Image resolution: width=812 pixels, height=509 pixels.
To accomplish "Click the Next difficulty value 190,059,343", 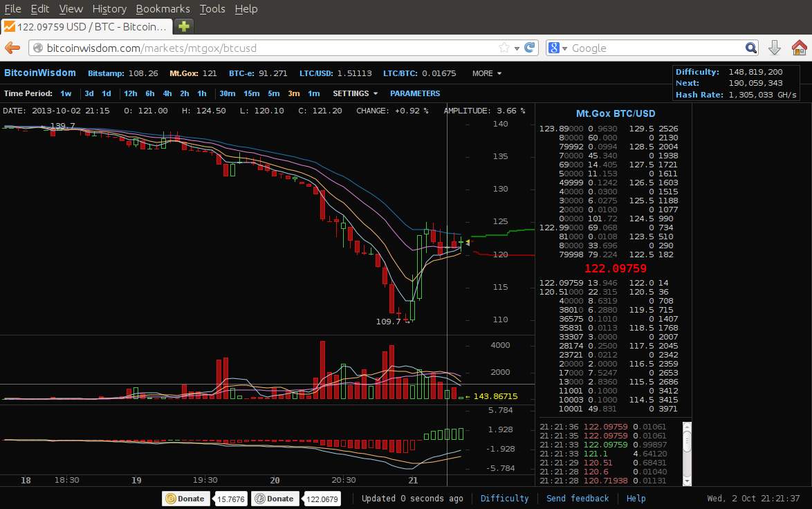I will pyautogui.click(x=755, y=84).
